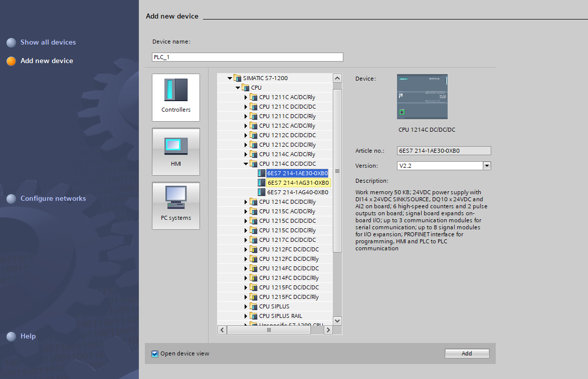Open the Version dropdown list
Image resolution: width=588 pixels, height=379 pixels.
486,166
